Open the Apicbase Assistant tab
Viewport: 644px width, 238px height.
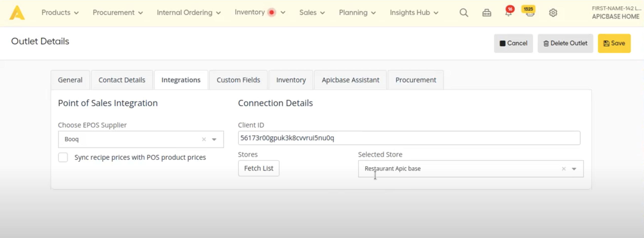(350, 80)
